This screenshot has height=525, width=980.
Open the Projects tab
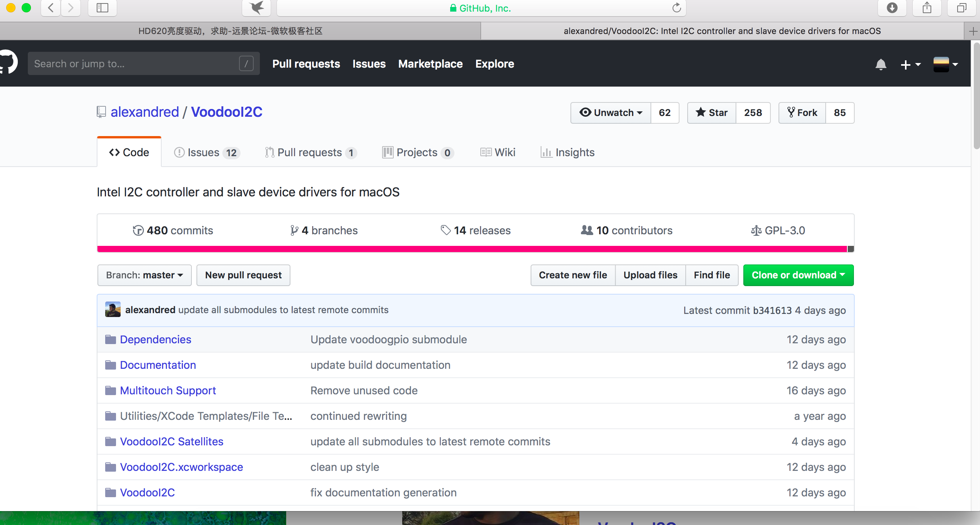(418, 152)
